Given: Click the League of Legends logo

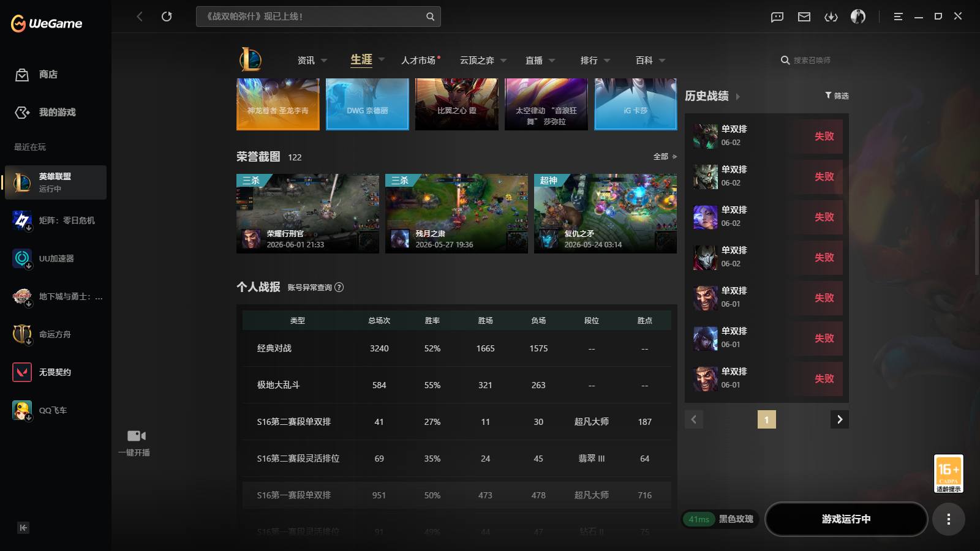Looking at the screenshot, I should (x=251, y=59).
